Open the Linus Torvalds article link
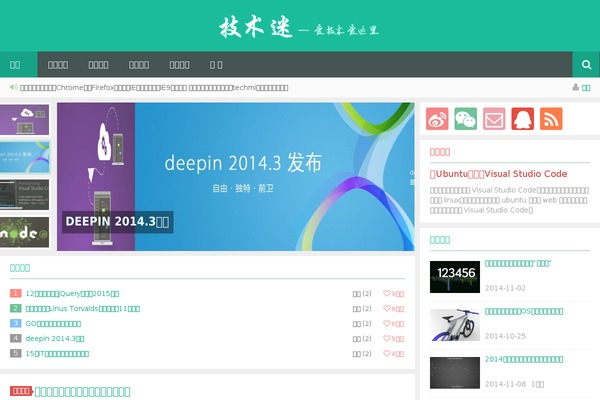 coord(83,309)
